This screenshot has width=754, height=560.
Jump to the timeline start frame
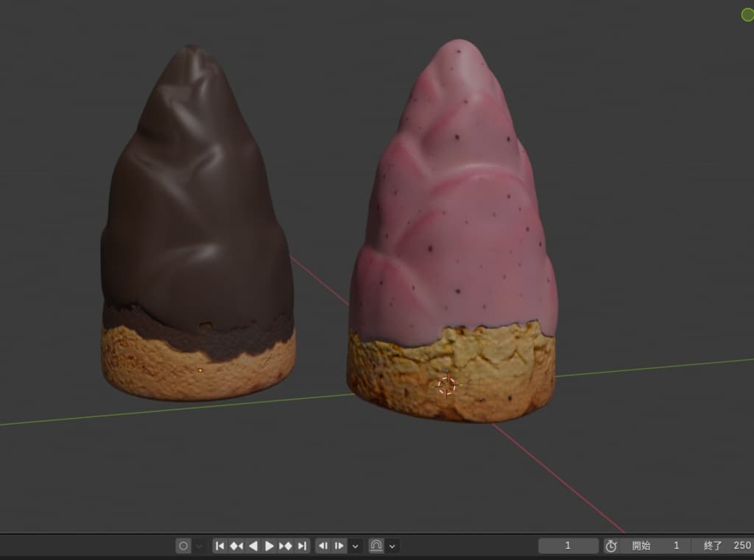(x=219, y=545)
